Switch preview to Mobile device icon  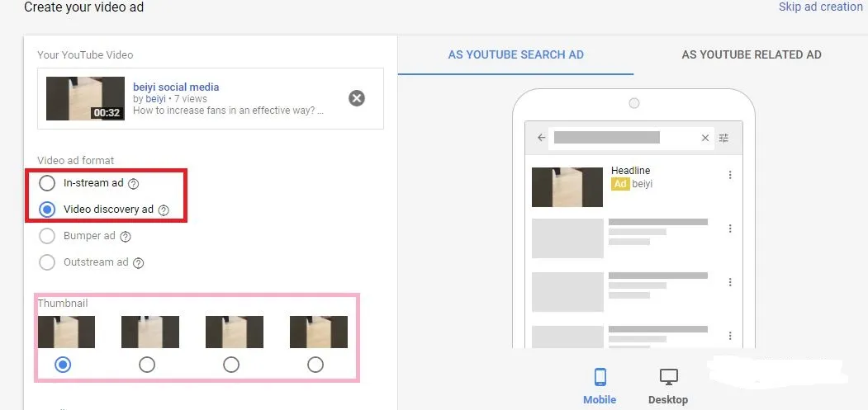pos(600,378)
